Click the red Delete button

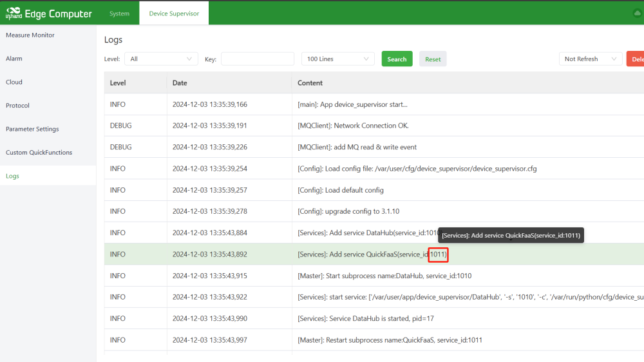coord(636,59)
